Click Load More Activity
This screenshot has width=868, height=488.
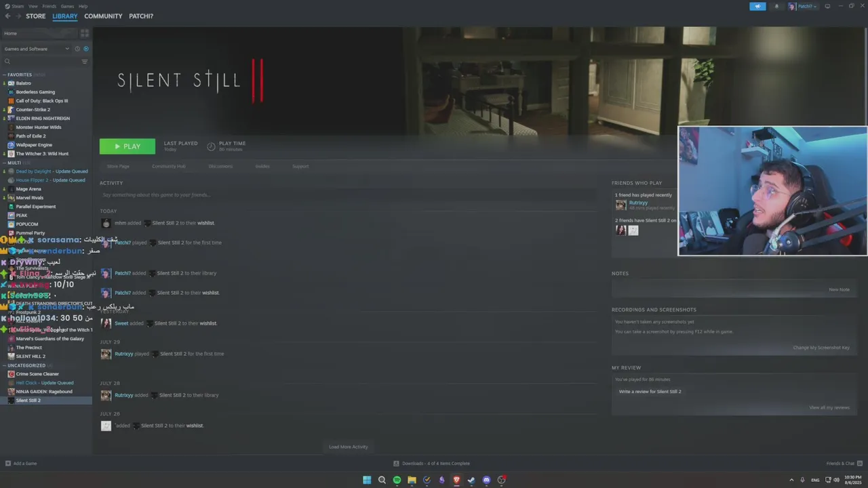(x=349, y=447)
